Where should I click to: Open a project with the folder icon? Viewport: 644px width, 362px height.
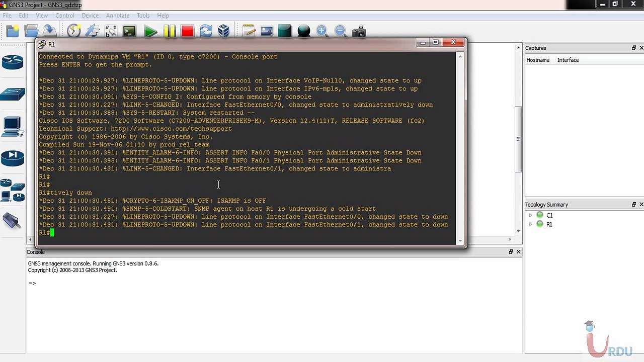coord(31,31)
